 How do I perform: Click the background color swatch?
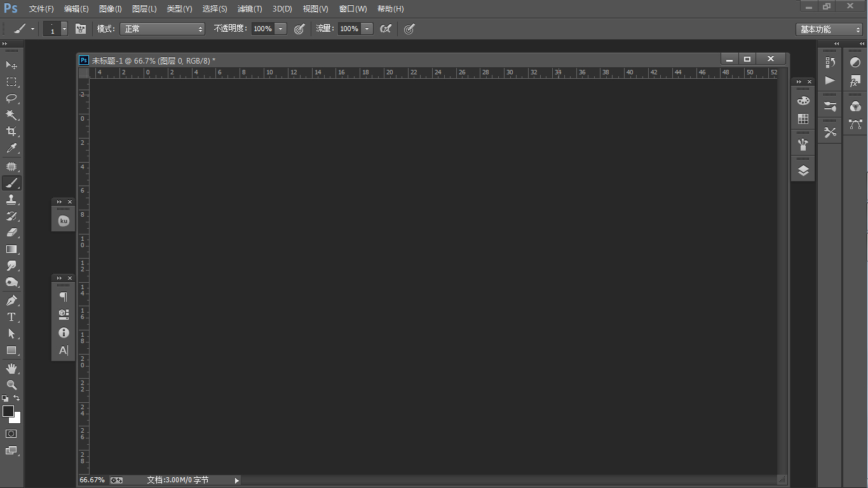[x=17, y=419]
